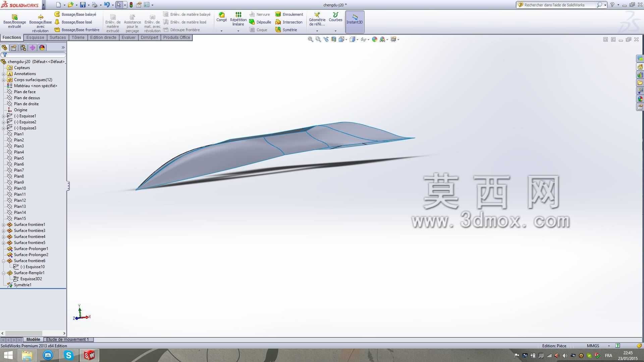Image resolution: width=644 pixels, height=362 pixels.
Task: Open the DisplayManager panel tab
Action: (x=42, y=48)
